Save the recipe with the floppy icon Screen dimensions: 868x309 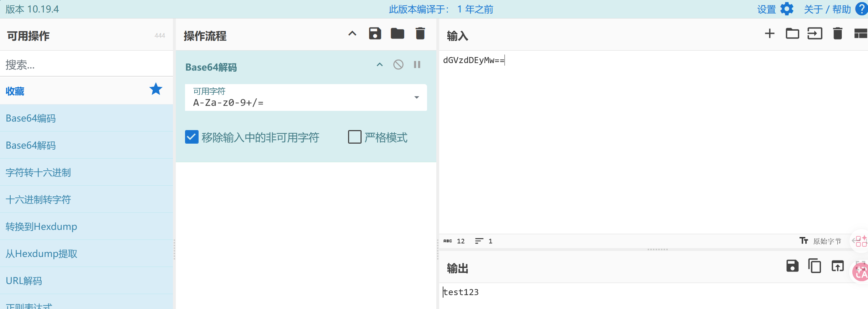[x=375, y=34]
